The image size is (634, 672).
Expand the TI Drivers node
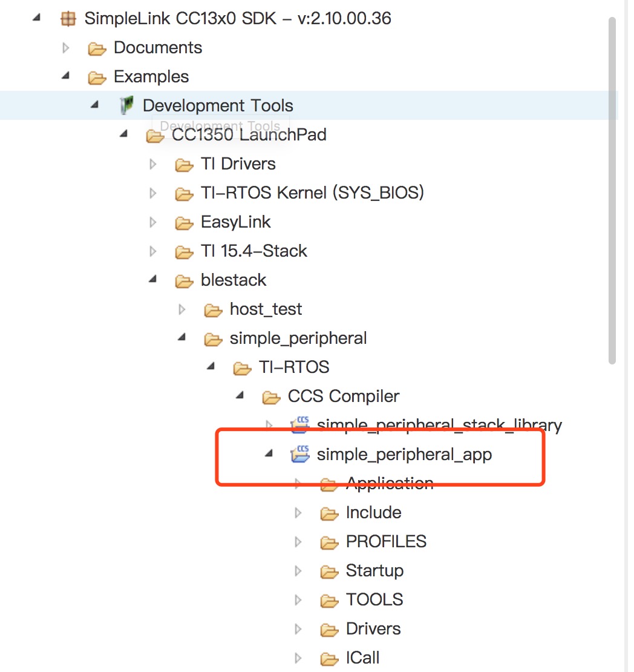[152, 164]
